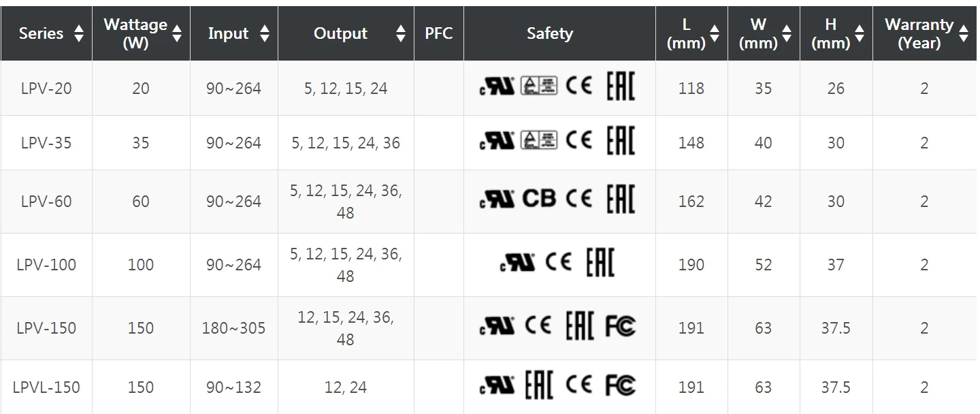Sort by Warranty column arrows
The width and height of the screenshot is (980, 414).
coord(963,33)
